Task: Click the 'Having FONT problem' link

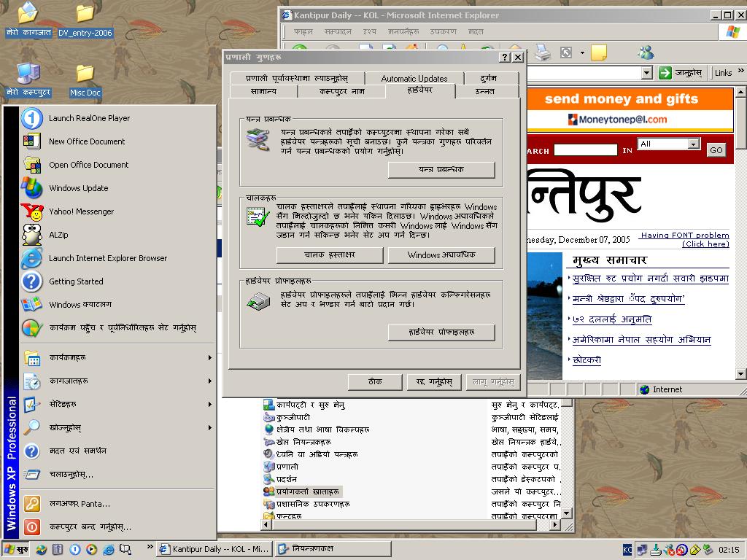Action: coord(684,235)
